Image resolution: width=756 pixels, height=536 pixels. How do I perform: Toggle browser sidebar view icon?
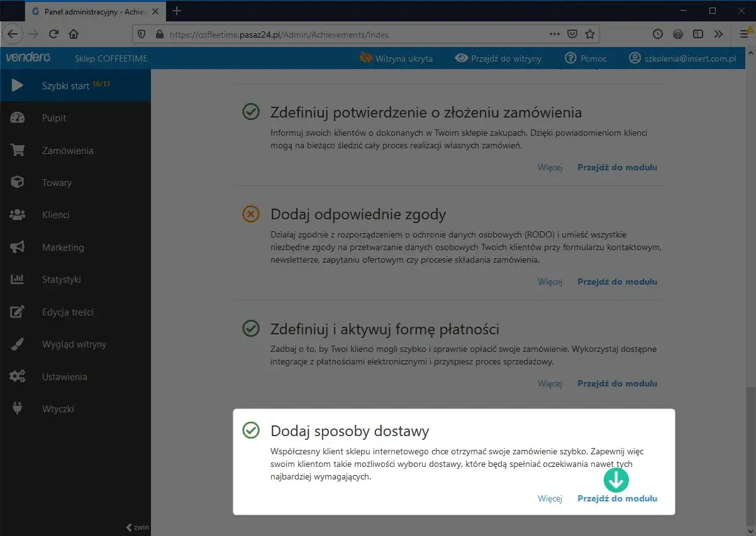(x=698, y=34)
